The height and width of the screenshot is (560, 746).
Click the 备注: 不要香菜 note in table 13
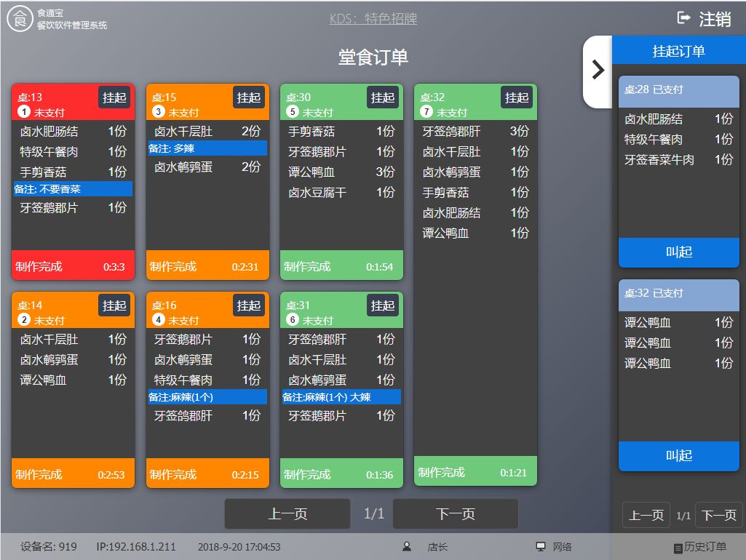74,189
